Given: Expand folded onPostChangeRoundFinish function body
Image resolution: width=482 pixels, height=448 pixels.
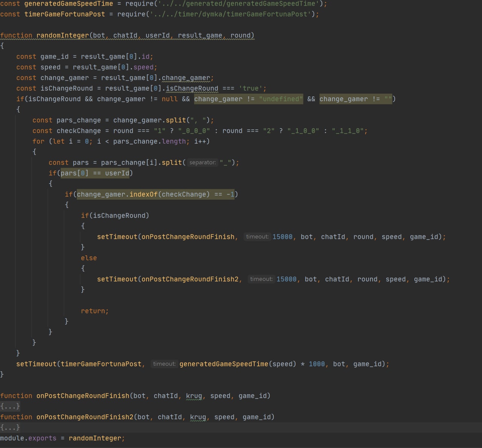Looking at the screenshot, I should pos(10,406).
